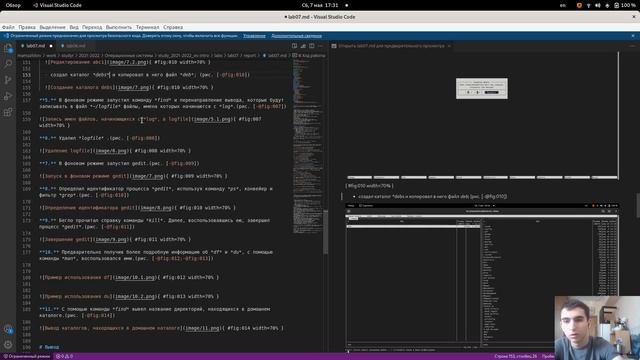This screenshot has height=360, width=640.
Task: Click line 165 about running gedit
Action: pyautogui.click(x=119, y=164)
